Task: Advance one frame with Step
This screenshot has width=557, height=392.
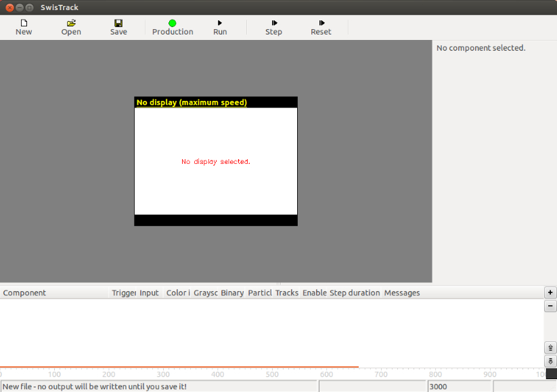Action: (273, 27)
